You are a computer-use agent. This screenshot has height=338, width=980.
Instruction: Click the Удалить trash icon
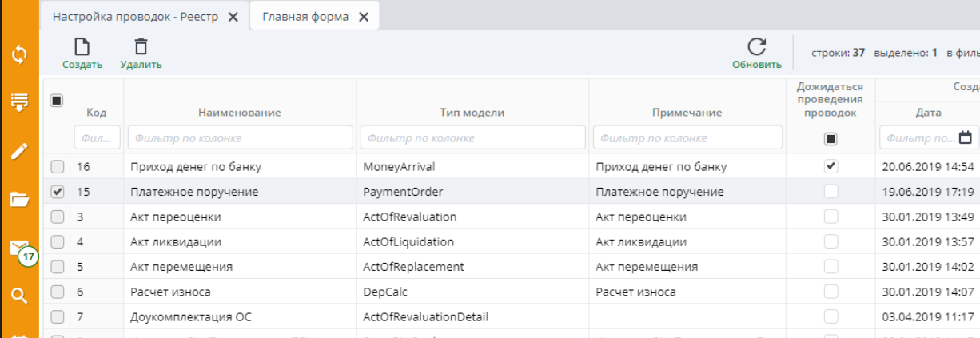coord(141,48)
